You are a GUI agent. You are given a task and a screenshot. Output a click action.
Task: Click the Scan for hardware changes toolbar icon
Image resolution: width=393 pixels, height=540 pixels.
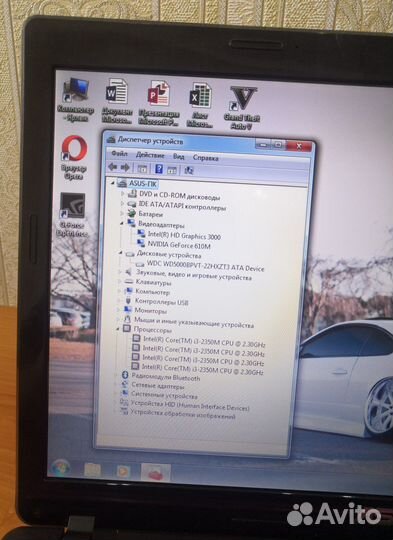coord(189,170)
